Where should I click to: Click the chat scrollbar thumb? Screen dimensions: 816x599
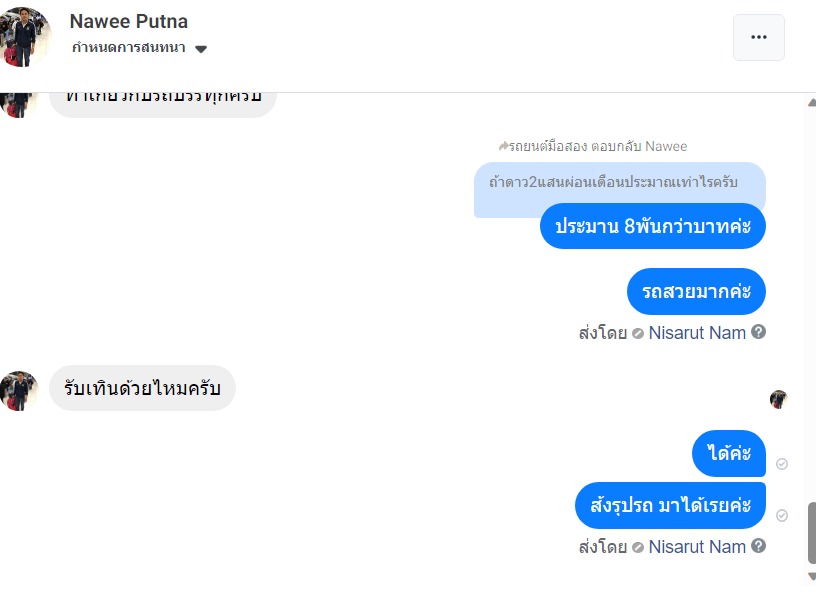point(811,532)
